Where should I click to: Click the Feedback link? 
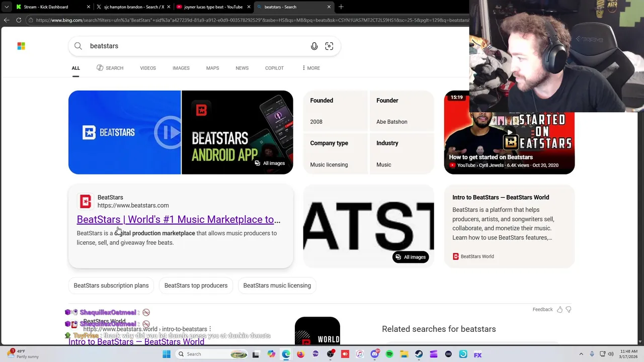coord(542,309)
